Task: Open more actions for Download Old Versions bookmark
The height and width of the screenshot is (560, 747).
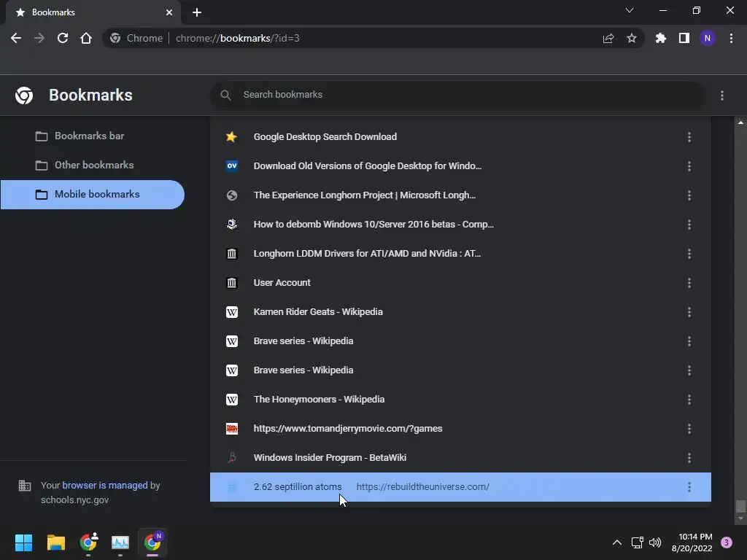Action: click(689, 166)
